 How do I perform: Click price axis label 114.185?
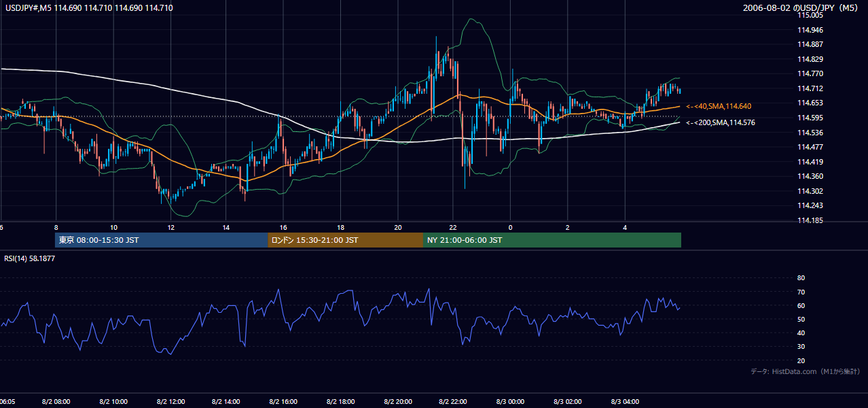[811, 220]
